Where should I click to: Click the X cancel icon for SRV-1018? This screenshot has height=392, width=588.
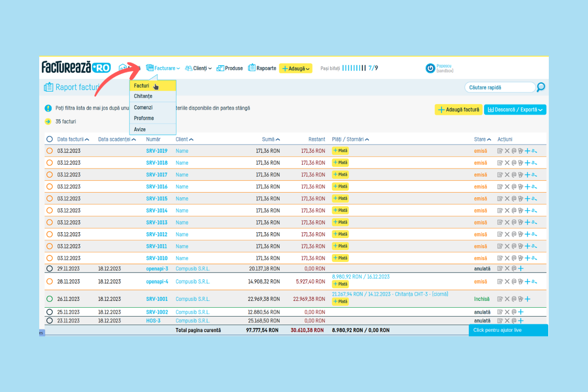[x=507, y=163]
